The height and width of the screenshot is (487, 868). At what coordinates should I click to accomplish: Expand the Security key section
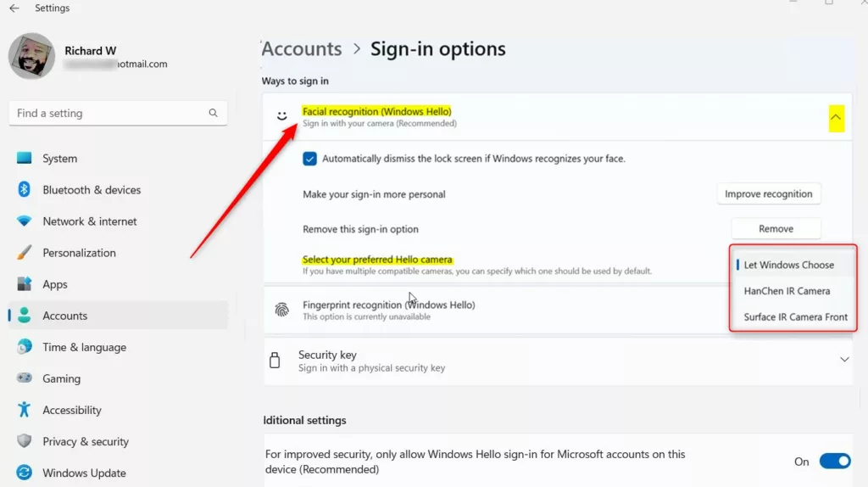click(x=844, y=360)
